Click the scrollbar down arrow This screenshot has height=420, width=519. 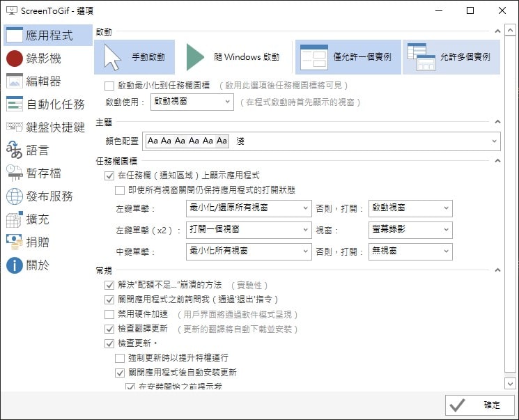coord(510,384)
